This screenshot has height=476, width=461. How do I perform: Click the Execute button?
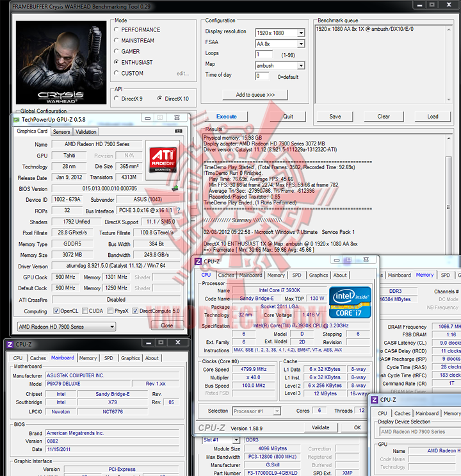(x=227, y=117)
